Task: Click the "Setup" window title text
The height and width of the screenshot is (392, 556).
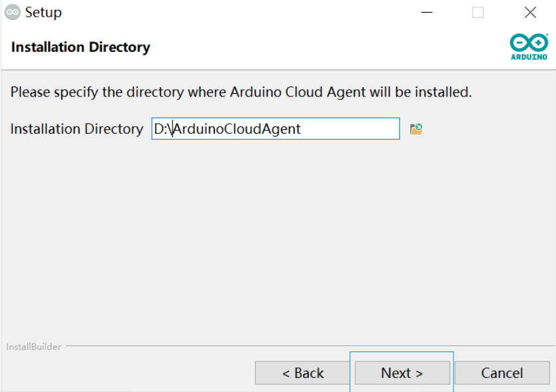Action: [43, 13]
